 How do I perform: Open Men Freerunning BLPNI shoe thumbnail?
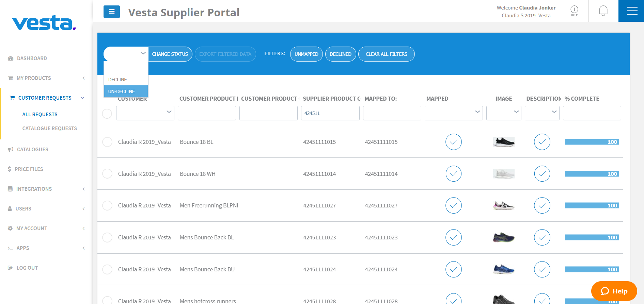click(x=504, y=205)
